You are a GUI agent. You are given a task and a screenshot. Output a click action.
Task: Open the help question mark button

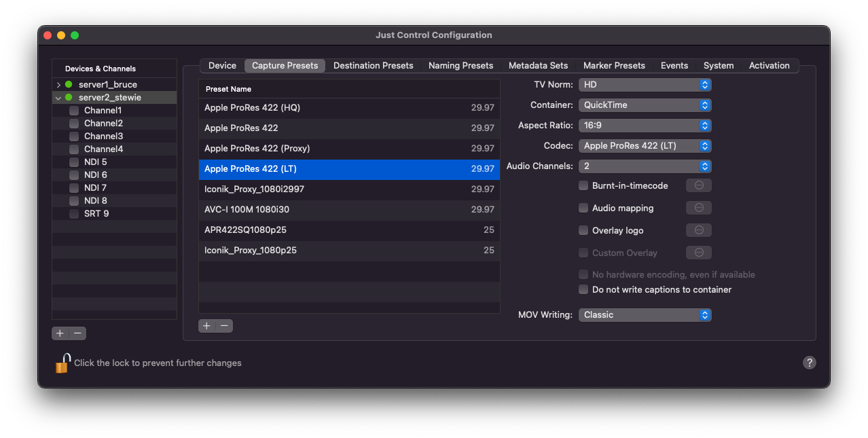tap(809, 363)
